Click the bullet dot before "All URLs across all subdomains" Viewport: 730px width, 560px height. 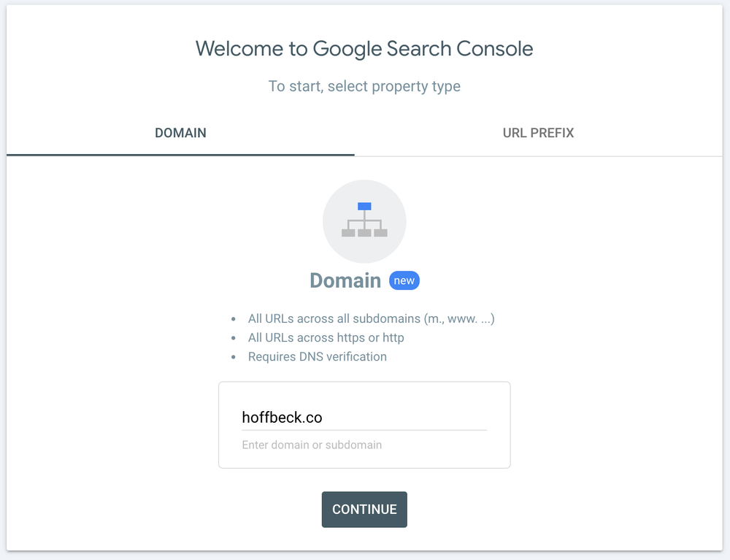(234, 319)
